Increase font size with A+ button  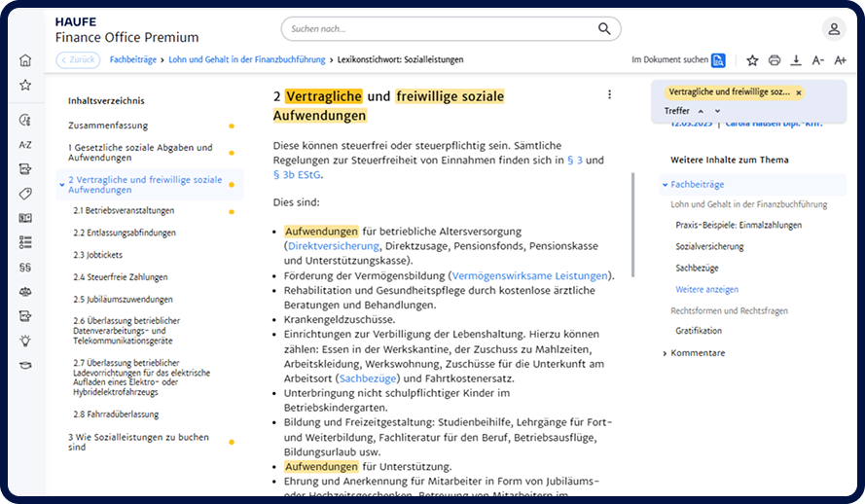pos(841,60)
